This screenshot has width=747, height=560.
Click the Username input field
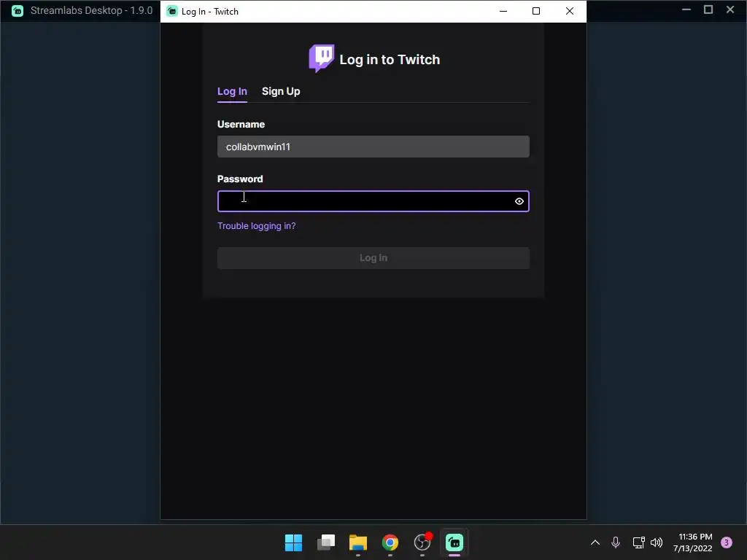pyautogui.click(x=373, y=147)
